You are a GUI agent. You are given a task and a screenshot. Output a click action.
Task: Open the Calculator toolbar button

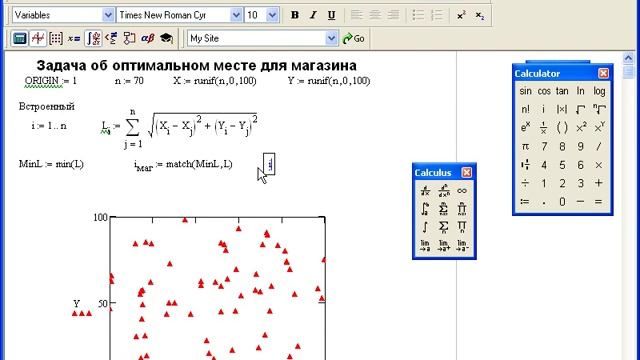tap(19, 38)
